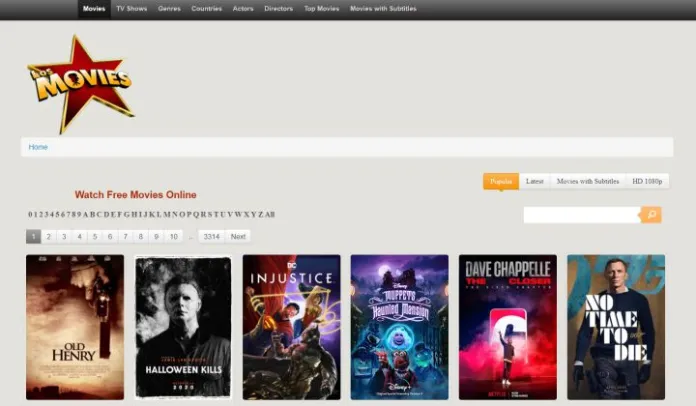The height and width of the screenshot is (406, 696).
Task: Go to page 10
Action: [x=174, y=237]
